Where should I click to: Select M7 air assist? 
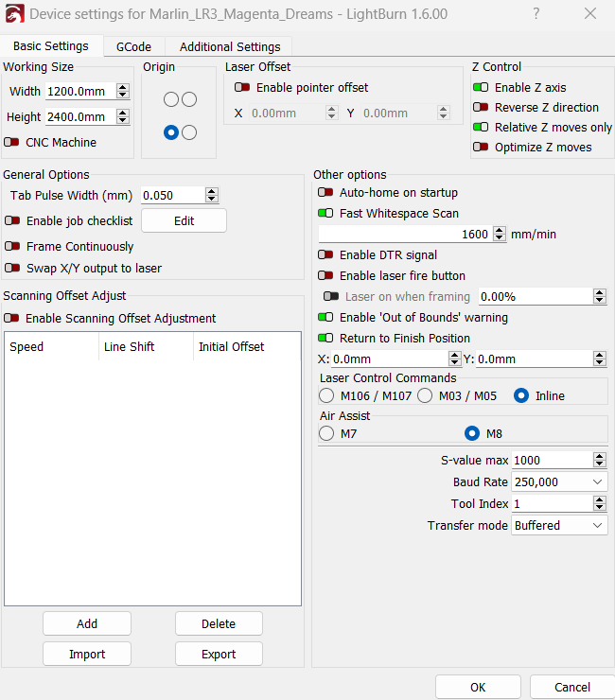[326, 433]
